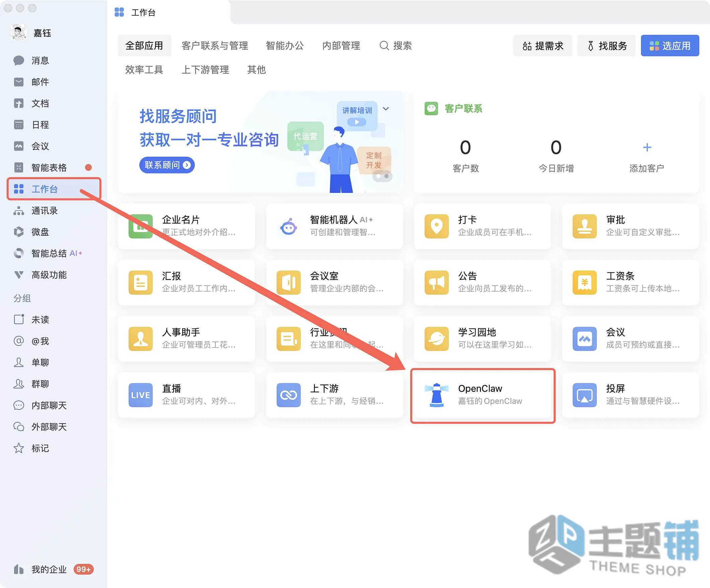
Task: Open the 邮件 mail icon in sidebar
Action: pos(19,82)
